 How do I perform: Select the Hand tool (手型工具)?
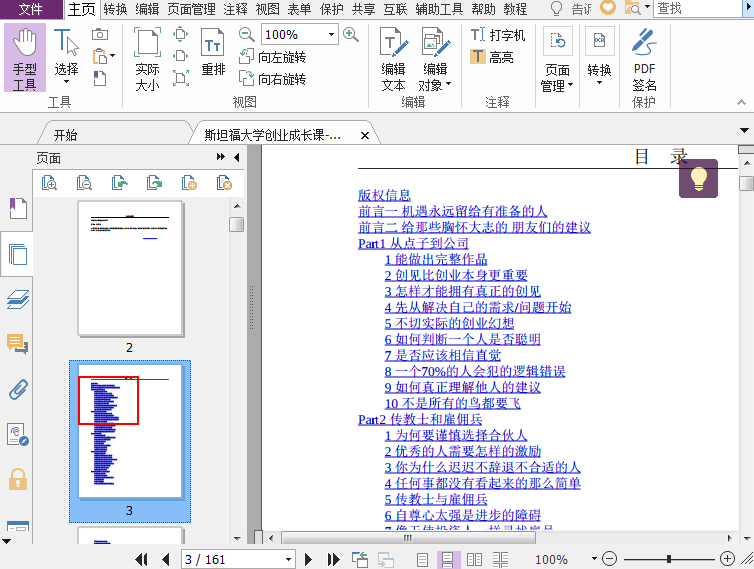click(x=25, y=58)
